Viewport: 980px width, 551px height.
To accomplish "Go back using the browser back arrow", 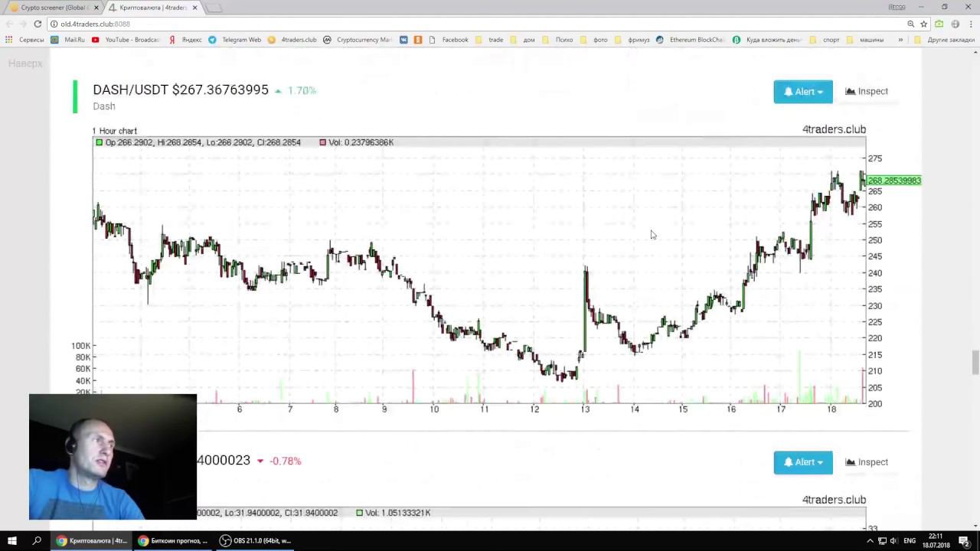I will (9, 24).
